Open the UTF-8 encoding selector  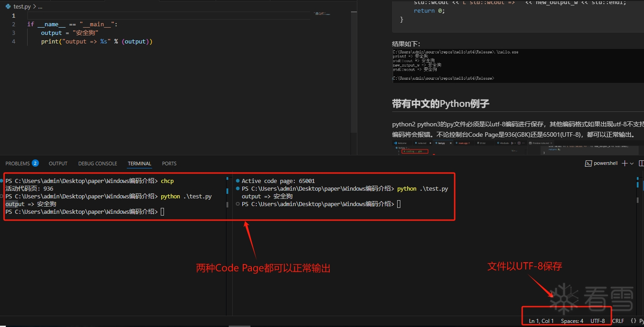point(597,321)
